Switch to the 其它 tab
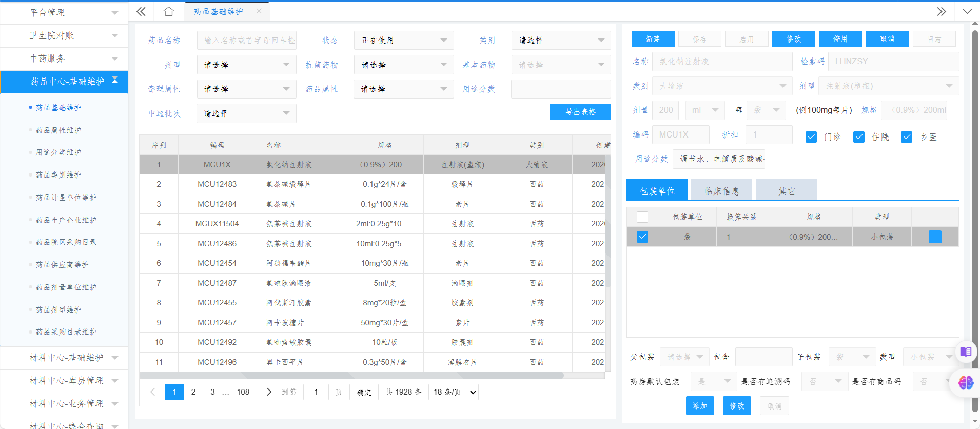 pos(786,190)
